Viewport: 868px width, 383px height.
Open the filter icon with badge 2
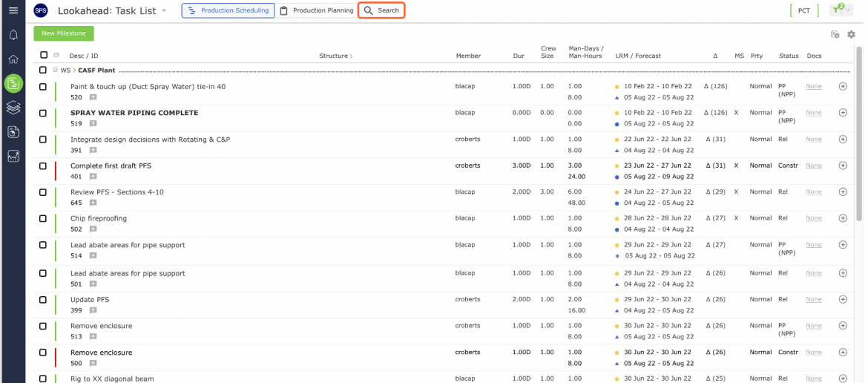point(836,10)
